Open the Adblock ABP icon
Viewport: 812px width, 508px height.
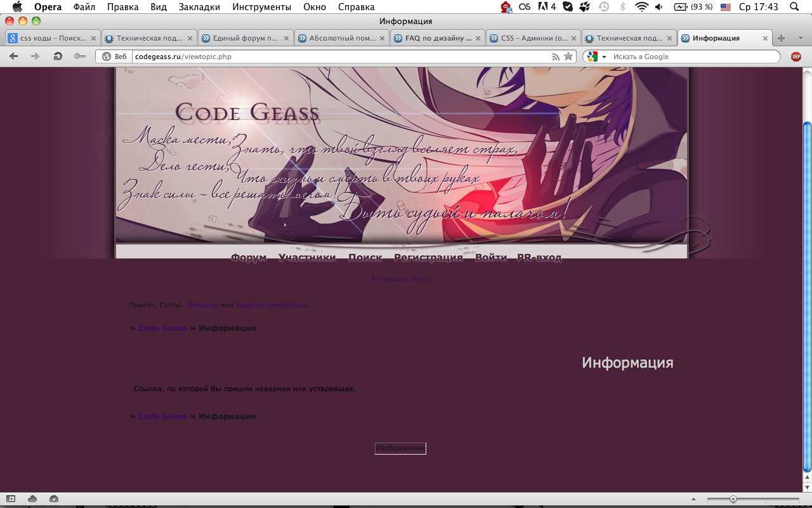796,57
